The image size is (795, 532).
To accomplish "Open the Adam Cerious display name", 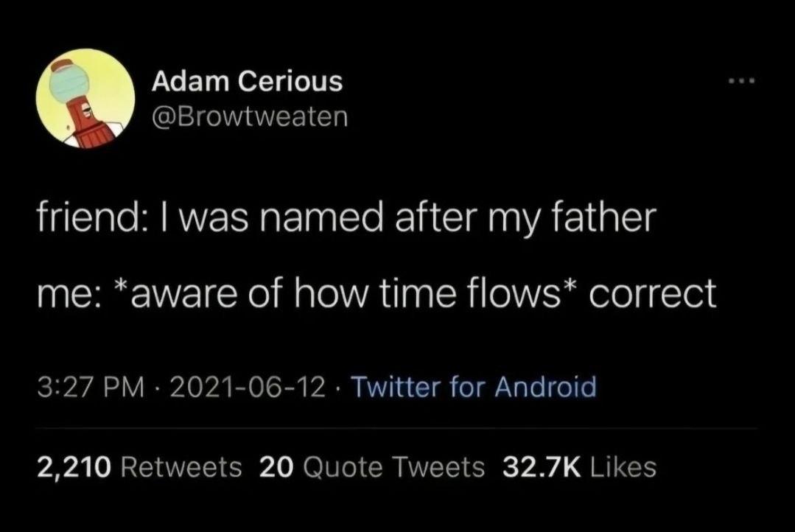I will 247,81.
